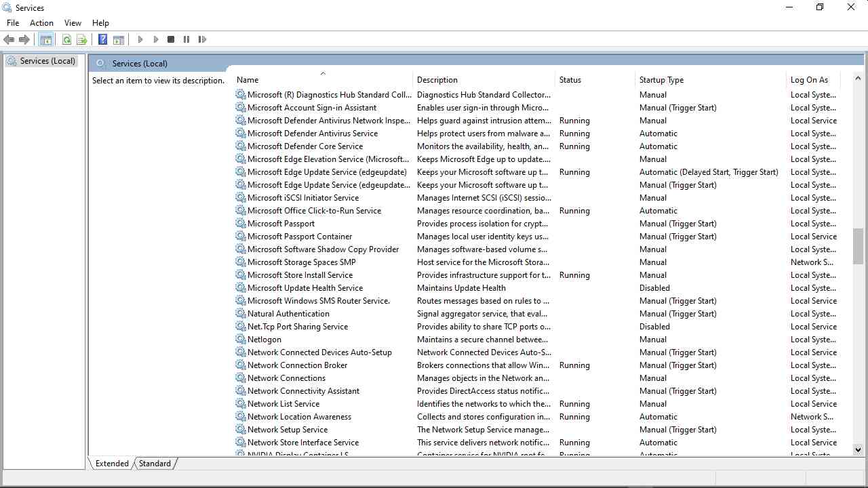Click the Stop Service toolbar button

(171, 40)
